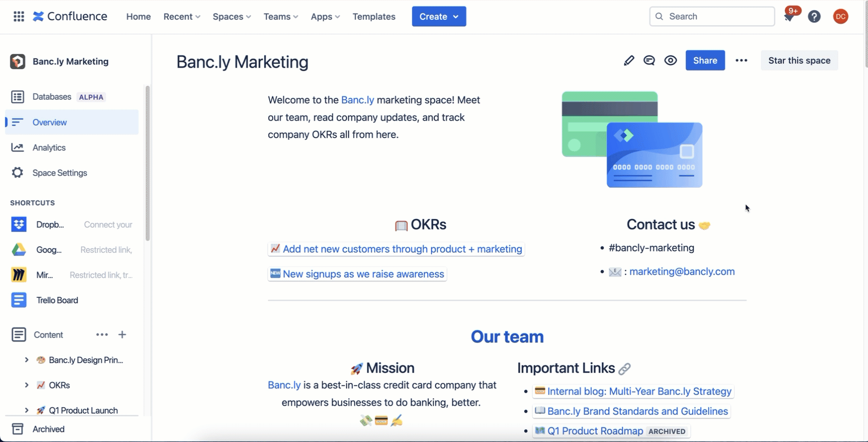The image size is (868, 442).
Task: Open Space Settings gear item
Action: 72,173
